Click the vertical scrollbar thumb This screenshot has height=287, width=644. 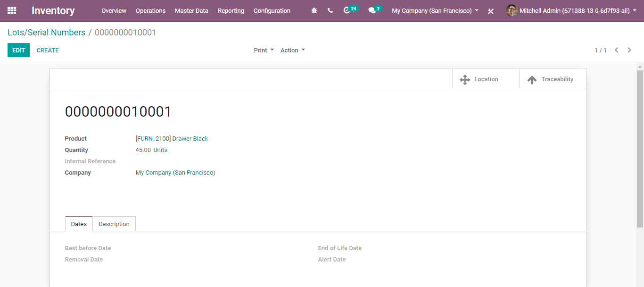pyautogui.click(x=640, y=149)
